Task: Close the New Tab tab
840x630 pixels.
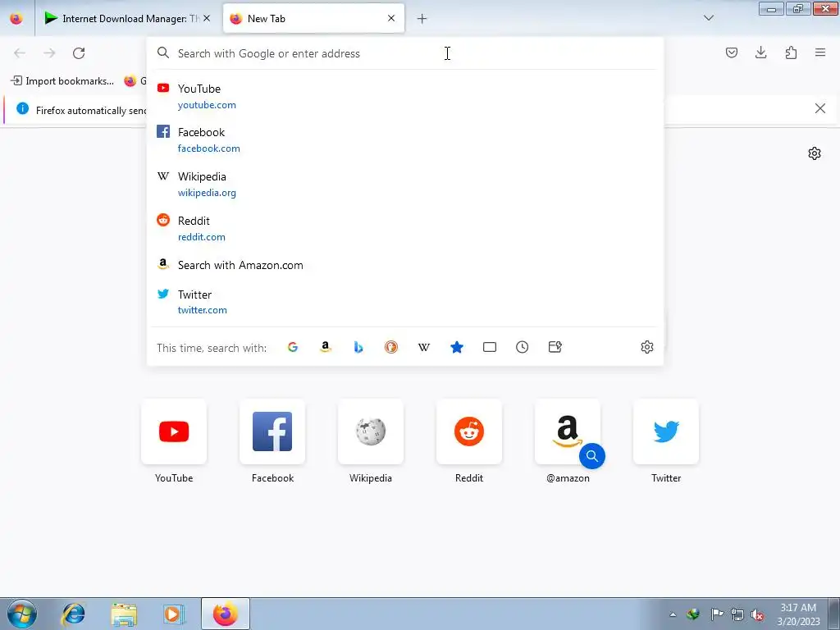Action: (391, 18)
